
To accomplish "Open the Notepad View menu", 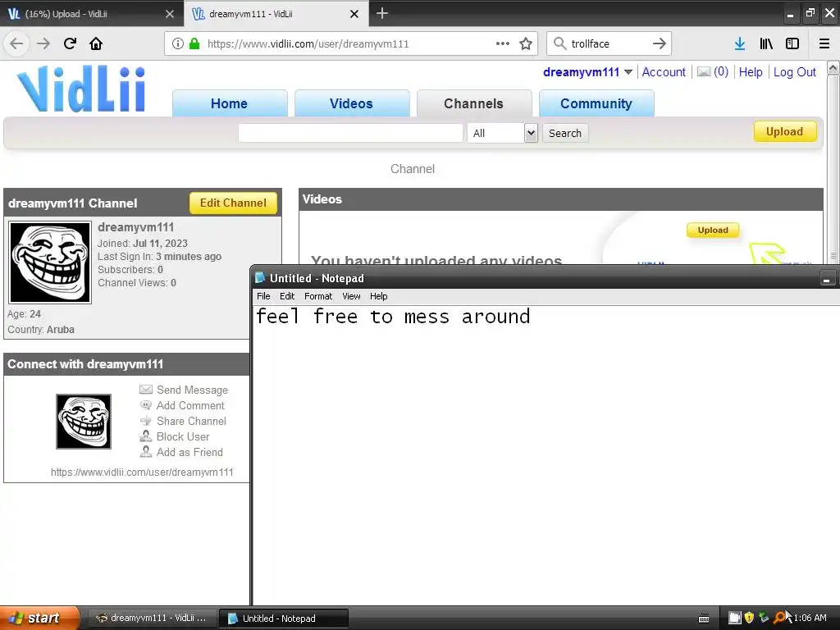I will (351, 296).
